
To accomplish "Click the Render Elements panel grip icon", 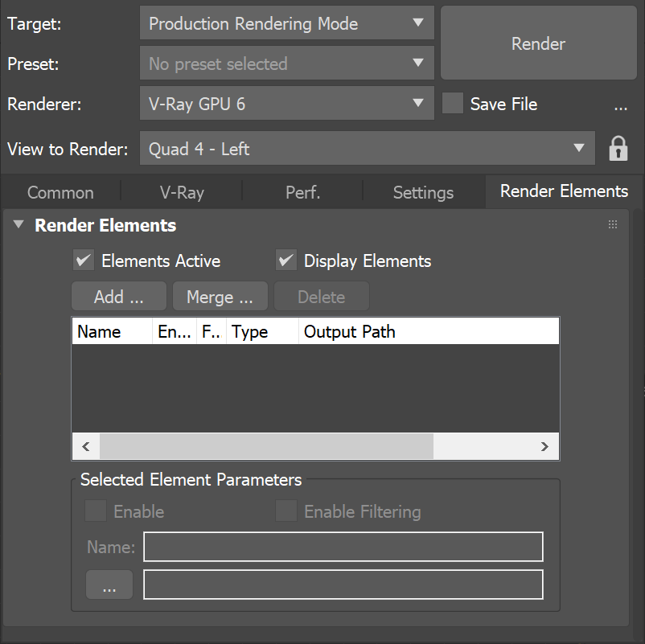I will tap(613, 224).
